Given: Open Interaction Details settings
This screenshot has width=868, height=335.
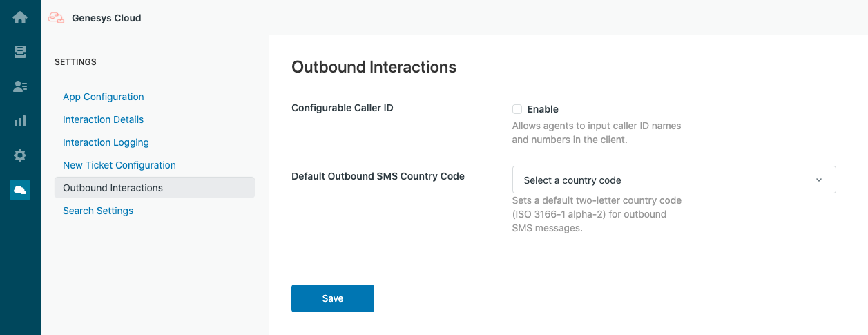Looking at the screenshot, I should [x=104, y=119].
